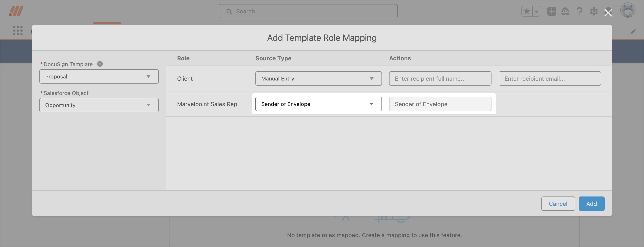Click the pencil edit icon
This screenshot has height=247, width=644.
tap(633, 32)
